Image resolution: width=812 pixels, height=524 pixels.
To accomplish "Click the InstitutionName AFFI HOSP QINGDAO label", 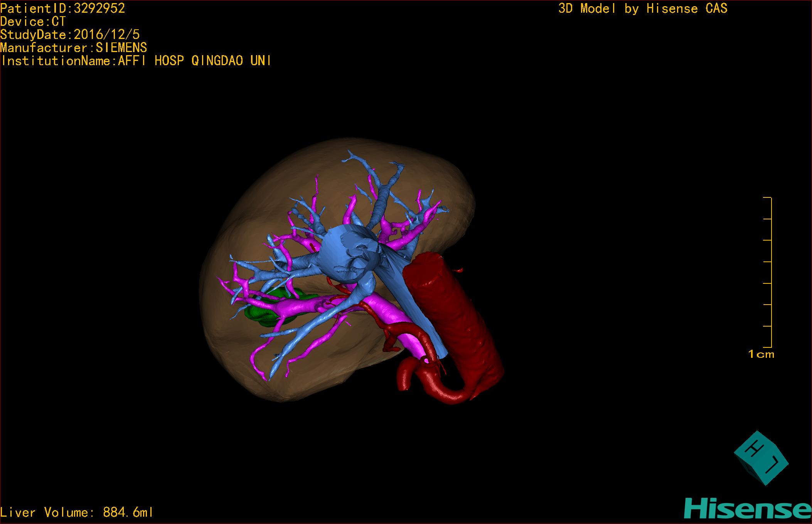I will click(135, 61).
